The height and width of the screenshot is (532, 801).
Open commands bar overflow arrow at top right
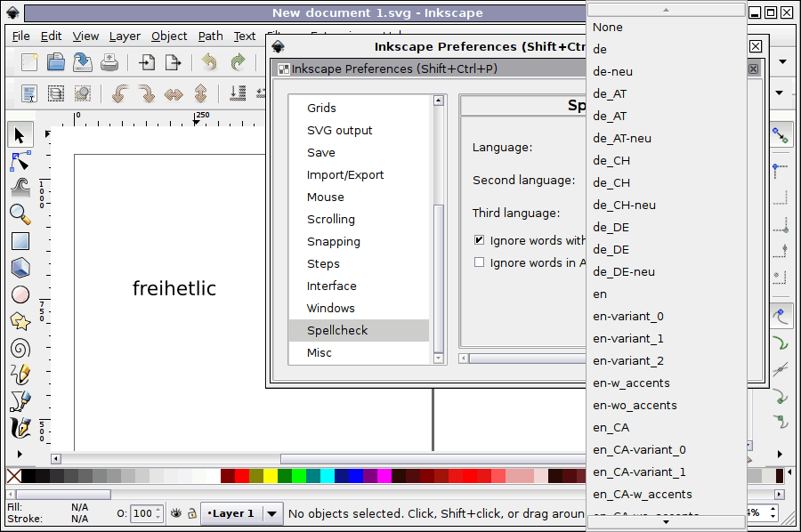(782, 61)
